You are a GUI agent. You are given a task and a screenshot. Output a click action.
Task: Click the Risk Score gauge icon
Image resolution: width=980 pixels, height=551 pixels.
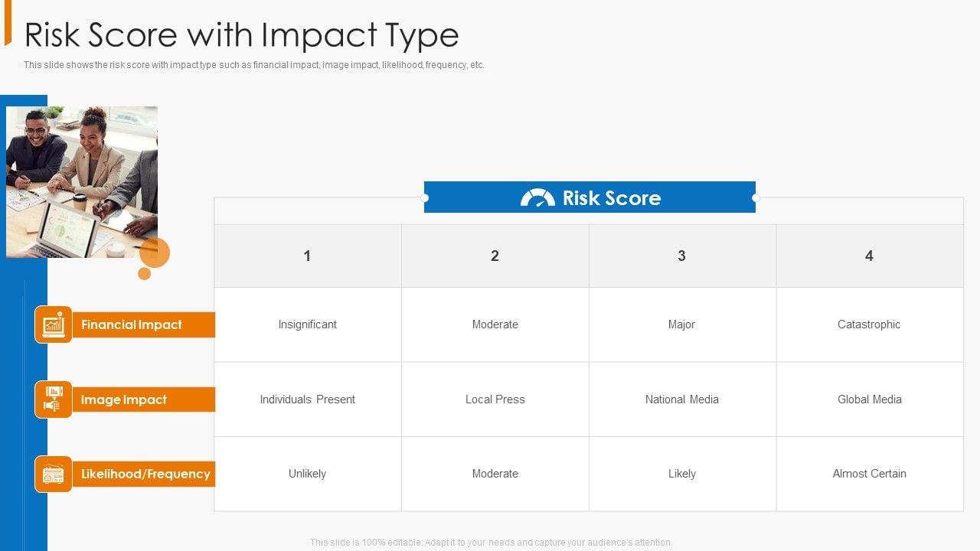tap(537, 197)
